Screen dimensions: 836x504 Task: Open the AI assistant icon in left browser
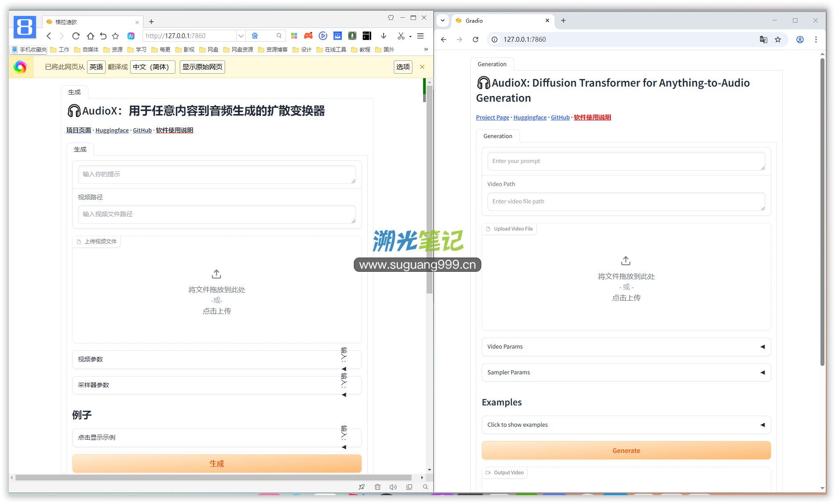(x=131, y=36)
